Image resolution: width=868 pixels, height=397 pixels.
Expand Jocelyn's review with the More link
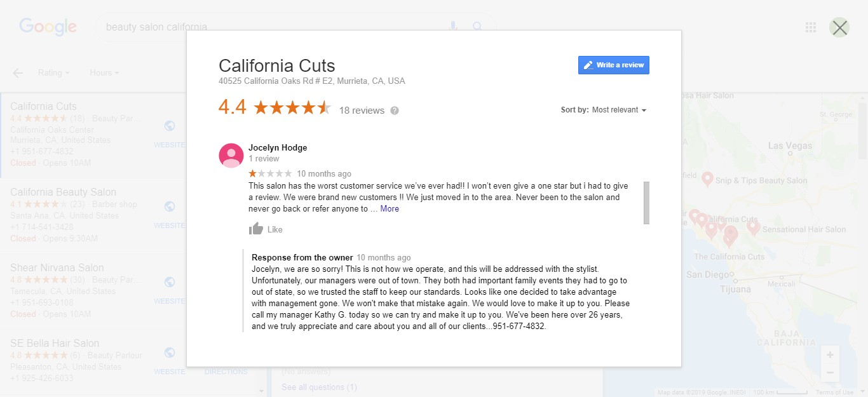coord(388,208)
